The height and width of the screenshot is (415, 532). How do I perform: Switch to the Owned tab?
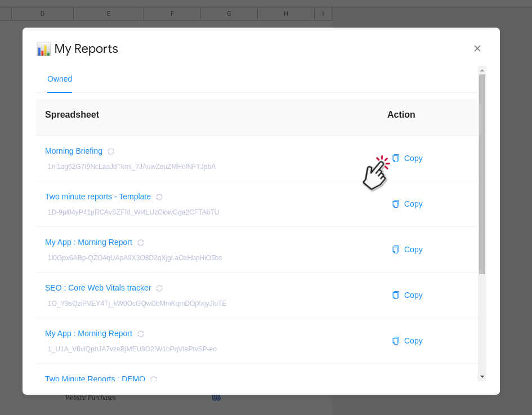pyautogui.click(x=60, y=79)
